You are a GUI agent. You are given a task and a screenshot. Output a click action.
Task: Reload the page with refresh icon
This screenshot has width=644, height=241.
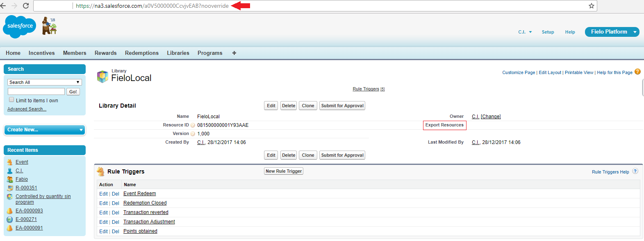pos(26,6)
